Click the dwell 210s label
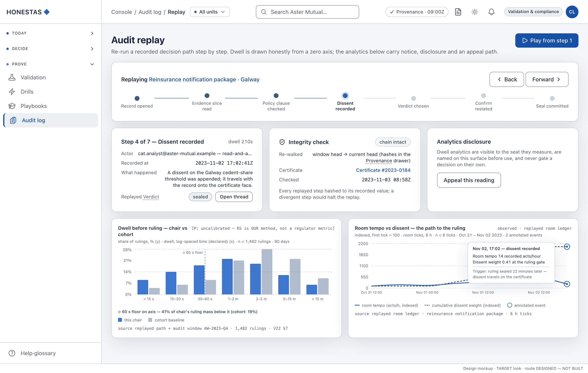Viewport: 588px width, 373px height. (240, 142)
